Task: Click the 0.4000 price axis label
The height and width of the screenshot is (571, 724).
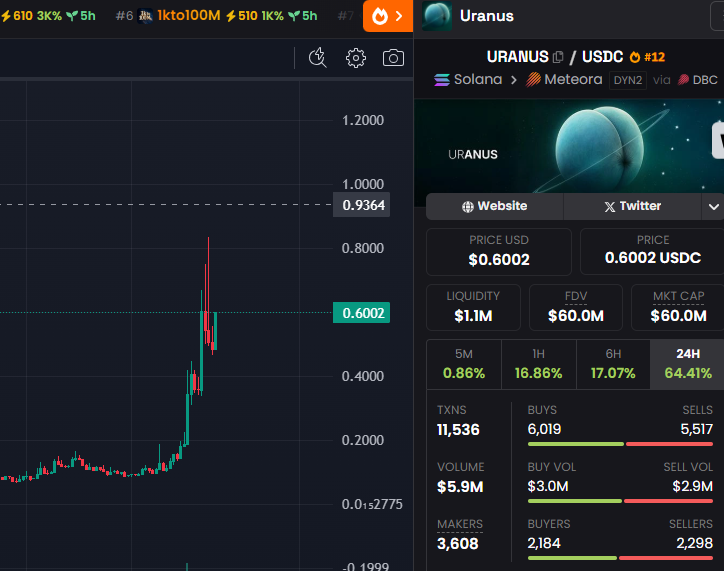Action: [362, 376]
